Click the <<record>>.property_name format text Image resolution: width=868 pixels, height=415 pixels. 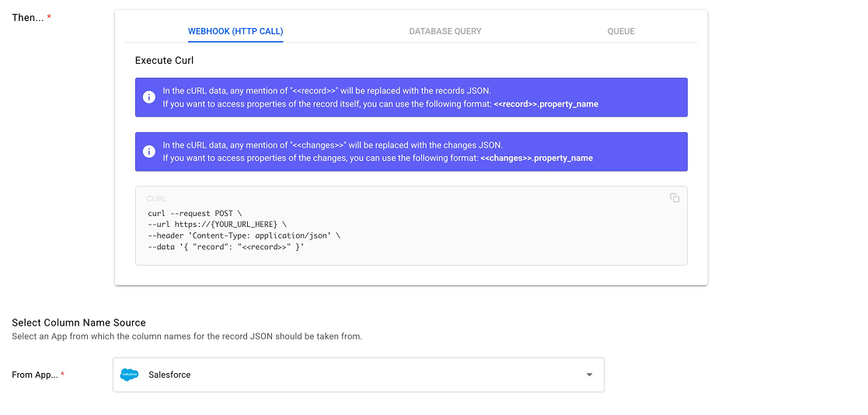tap(546, 104)
